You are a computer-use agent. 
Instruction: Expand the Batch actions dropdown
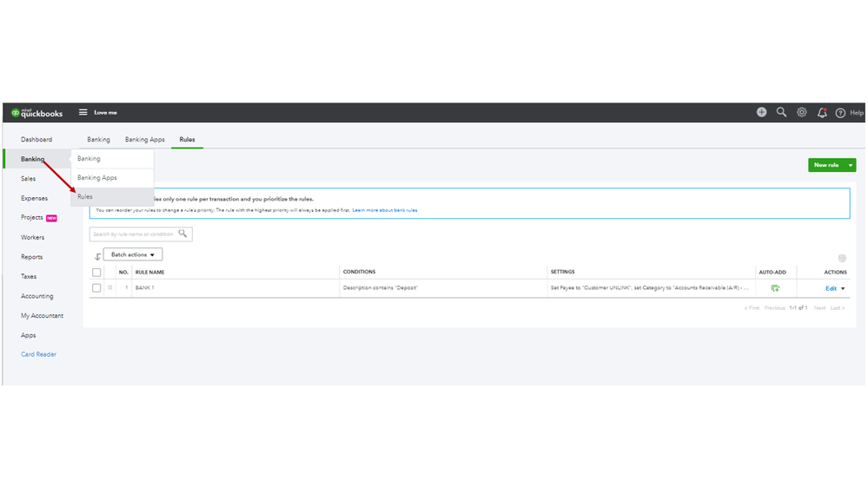coord(133,254)
